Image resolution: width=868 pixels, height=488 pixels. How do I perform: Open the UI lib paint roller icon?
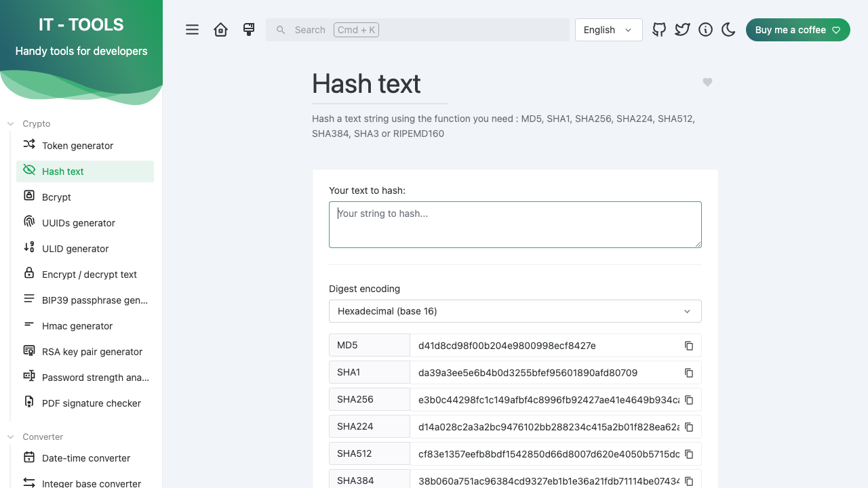pyautogui.click(x=249, y=30)
